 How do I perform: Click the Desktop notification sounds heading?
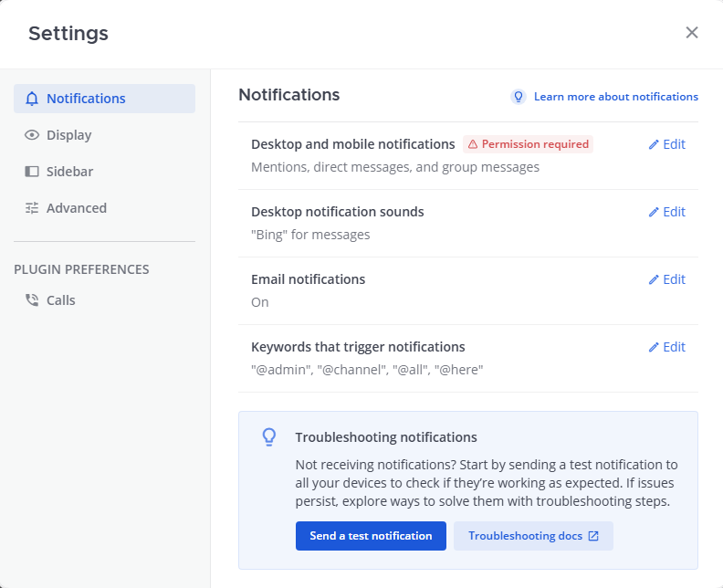(338, 212)
